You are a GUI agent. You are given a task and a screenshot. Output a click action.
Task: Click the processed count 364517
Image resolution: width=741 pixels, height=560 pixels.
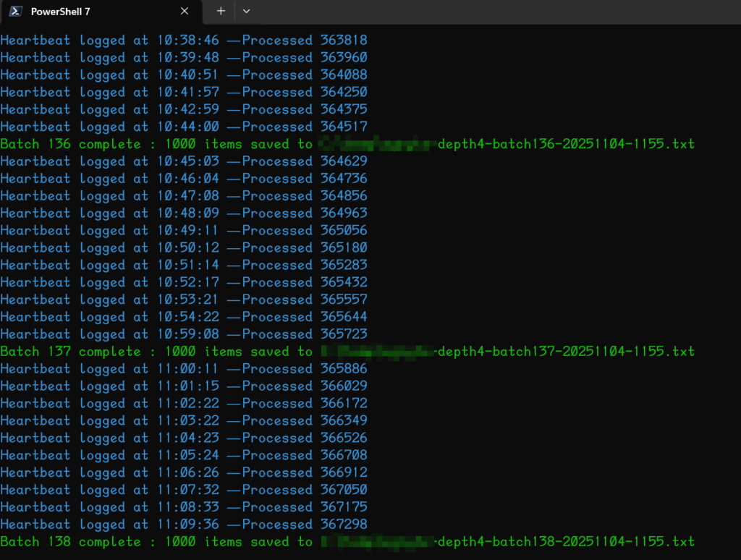point(344,127)
